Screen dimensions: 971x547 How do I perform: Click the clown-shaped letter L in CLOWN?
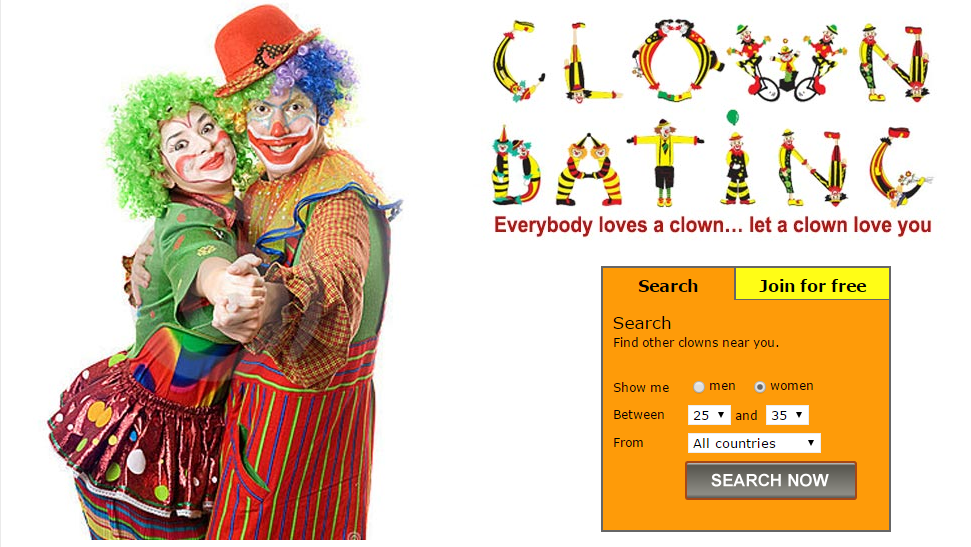[588, 62]
